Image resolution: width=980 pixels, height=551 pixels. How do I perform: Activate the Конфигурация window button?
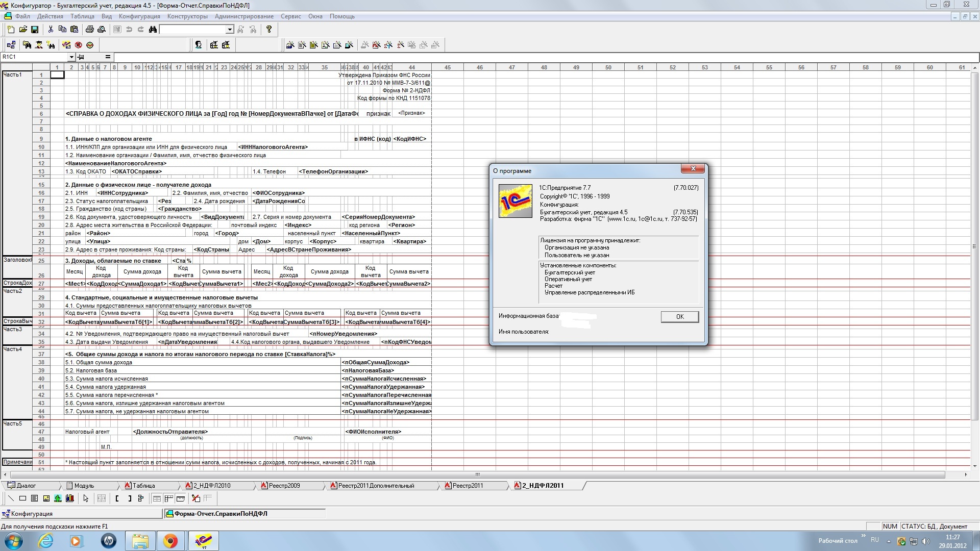[82, 514]
